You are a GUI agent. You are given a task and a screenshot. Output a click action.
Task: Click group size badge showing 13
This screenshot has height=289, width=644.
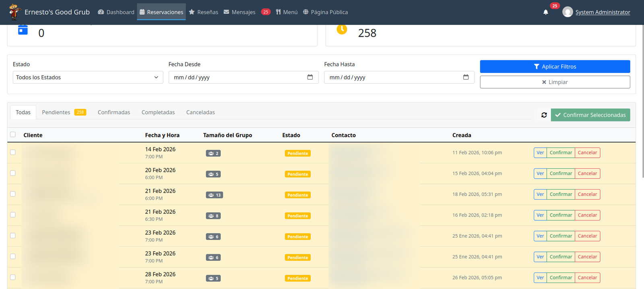215,195
